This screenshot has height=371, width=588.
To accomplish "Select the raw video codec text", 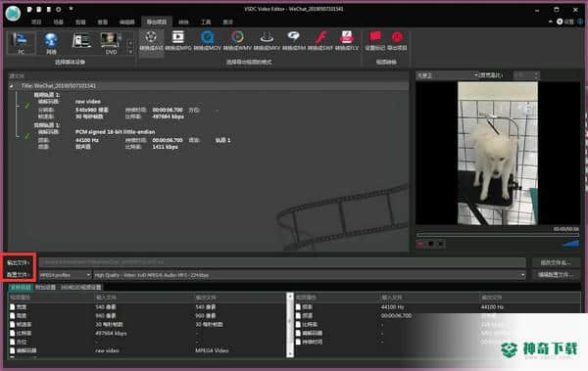I will click(88, 102).
